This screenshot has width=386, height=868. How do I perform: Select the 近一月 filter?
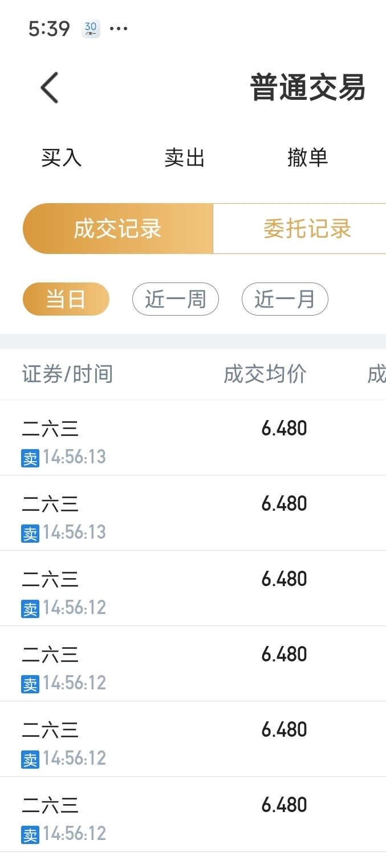[x=285, y=299]
